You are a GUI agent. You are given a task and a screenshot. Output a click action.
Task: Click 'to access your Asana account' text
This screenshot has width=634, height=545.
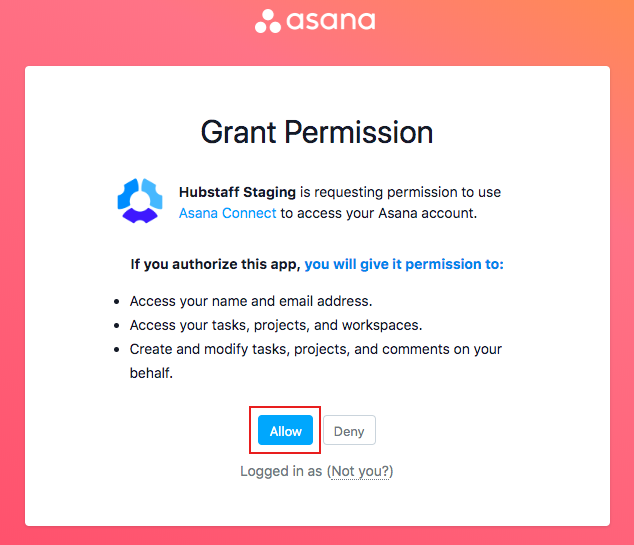click(x=379, y=213)
